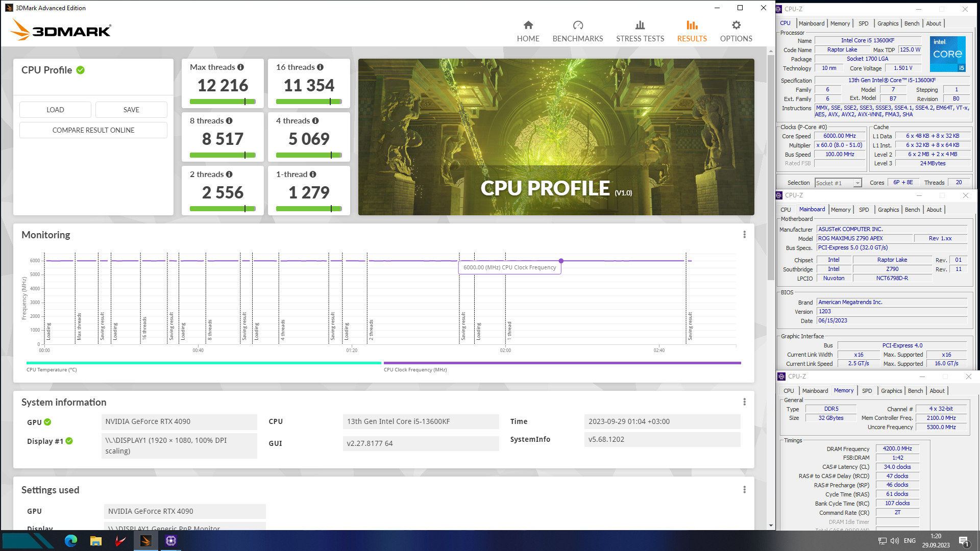This screenshot has height=551, width=980.
Task: Click Uncore Frequency 5300.0 MHz value
Action: (x=941, y=428)
